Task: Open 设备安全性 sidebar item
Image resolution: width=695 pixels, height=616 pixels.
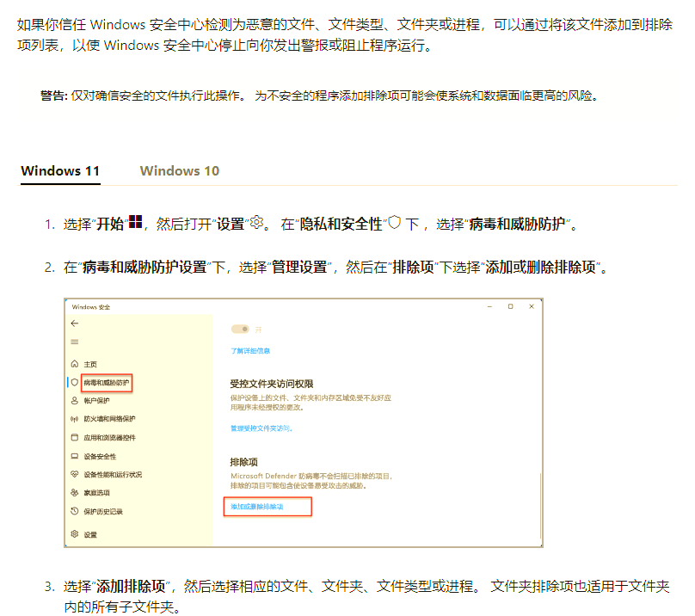Action: coord(100,456)
